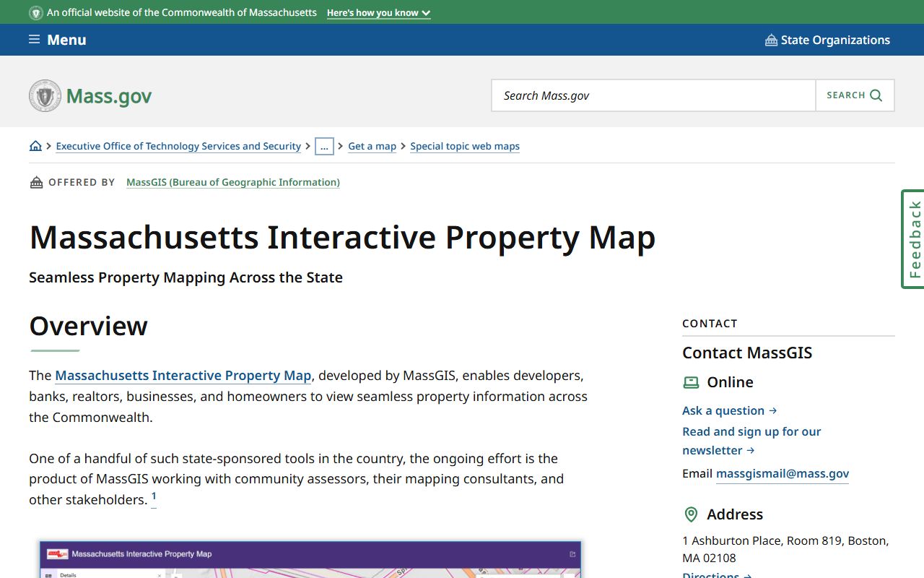
Task: Open Read and sign up for newsletter
Action: (x=751, y=441)
